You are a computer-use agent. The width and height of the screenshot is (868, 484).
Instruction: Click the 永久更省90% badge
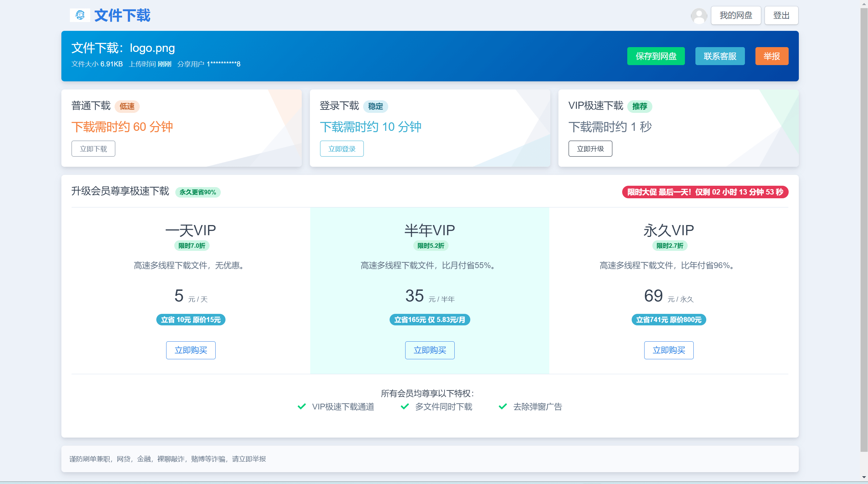pos(198,192)
